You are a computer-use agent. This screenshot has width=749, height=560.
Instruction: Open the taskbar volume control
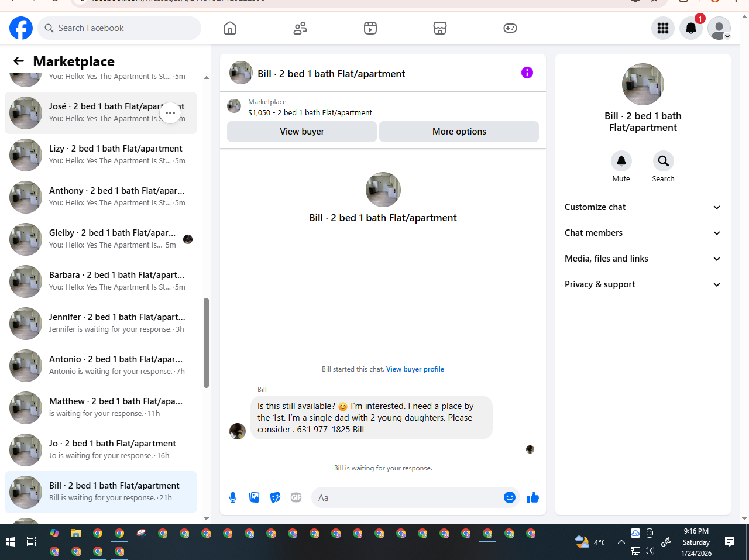pos(649,551)
